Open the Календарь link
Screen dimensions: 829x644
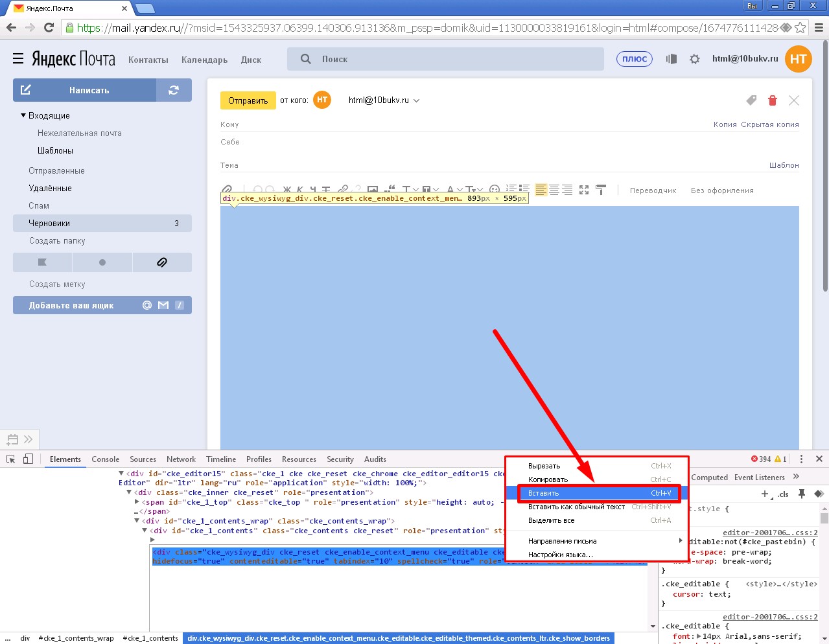click(205, 60)
